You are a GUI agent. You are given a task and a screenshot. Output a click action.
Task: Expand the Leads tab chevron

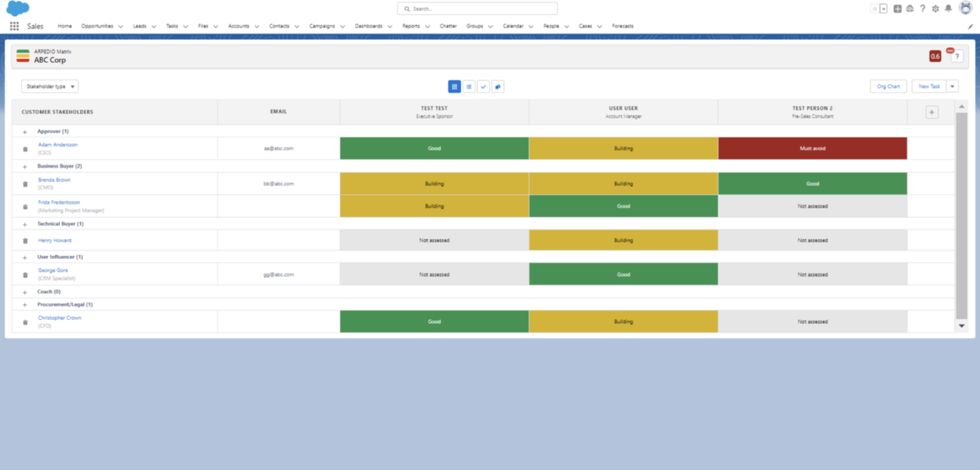click(153, 26)
